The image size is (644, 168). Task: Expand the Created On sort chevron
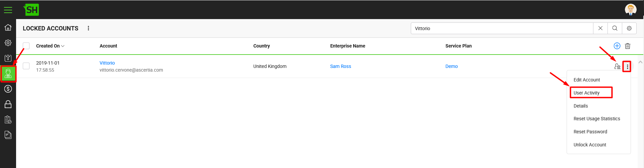(x=63, y=46)
